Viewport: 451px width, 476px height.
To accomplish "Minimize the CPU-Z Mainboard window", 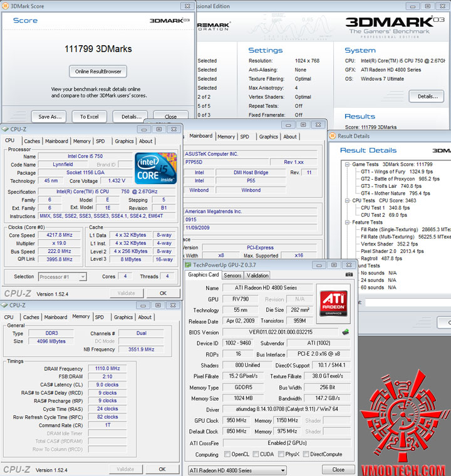I will point(288,125).
